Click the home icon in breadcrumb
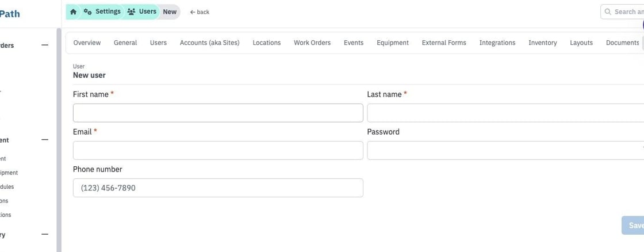644x252 pixels. pos(73,12)
